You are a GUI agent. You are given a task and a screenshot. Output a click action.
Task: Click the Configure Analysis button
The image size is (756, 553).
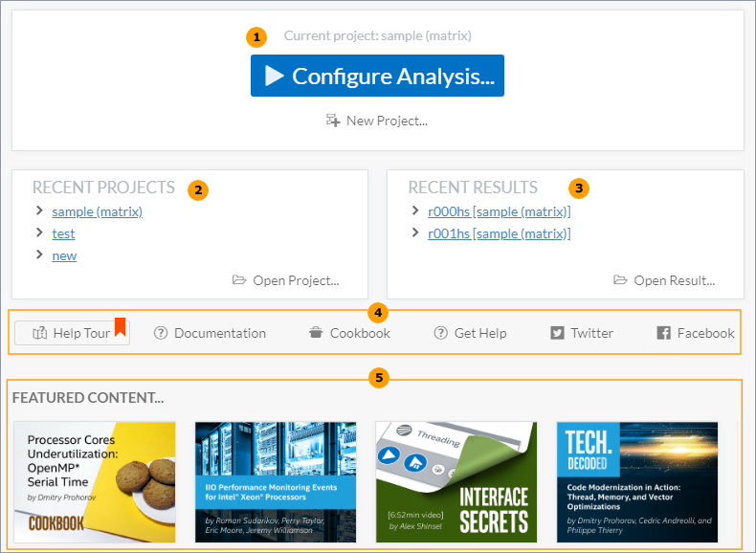[377, 76]
